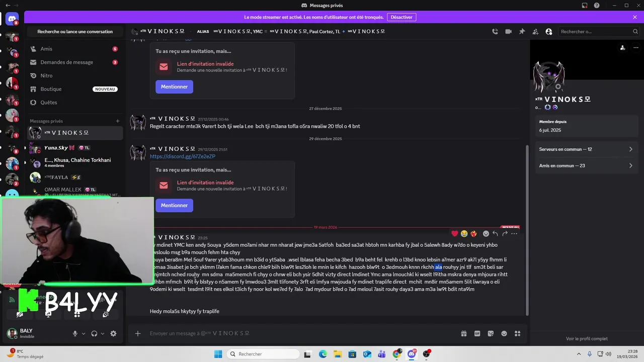This screenshot has width=644, height=362.
Task: Open Windows Start menu
Action: [x=218, y=354]
